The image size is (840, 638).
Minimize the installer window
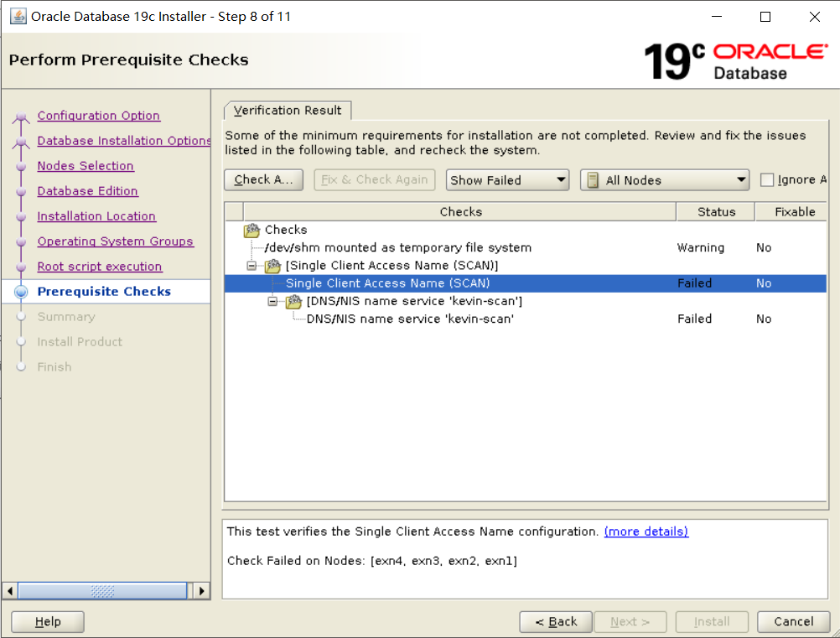(x=716, y=17)
